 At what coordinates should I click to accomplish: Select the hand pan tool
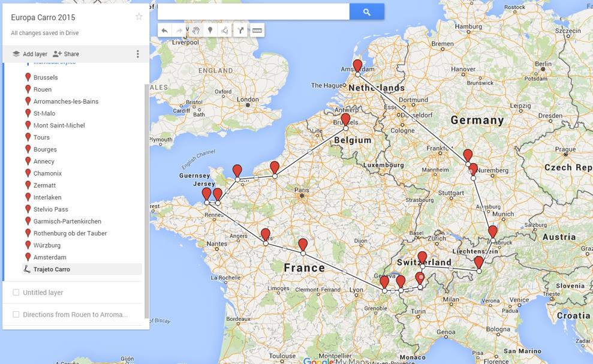click(195, 31)
